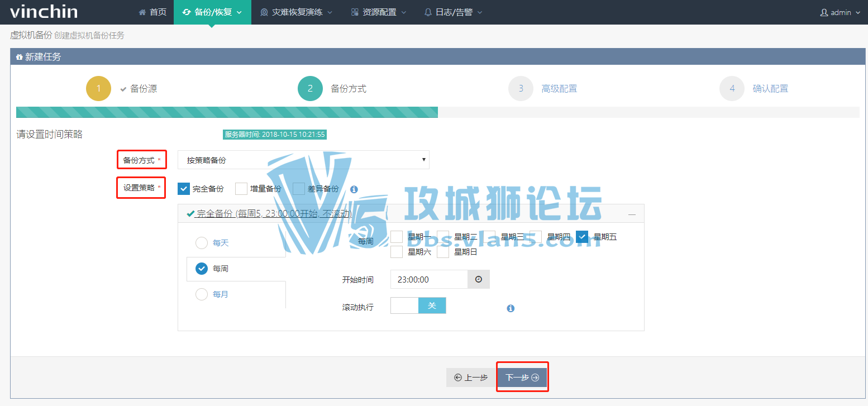Select the 每周 radio option

click(x=202, y=269)
